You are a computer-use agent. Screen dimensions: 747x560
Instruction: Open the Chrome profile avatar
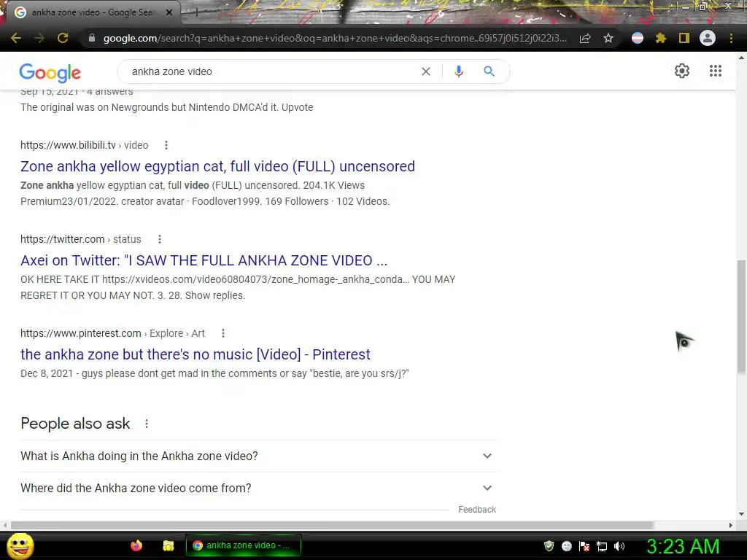tap(708, 38)
